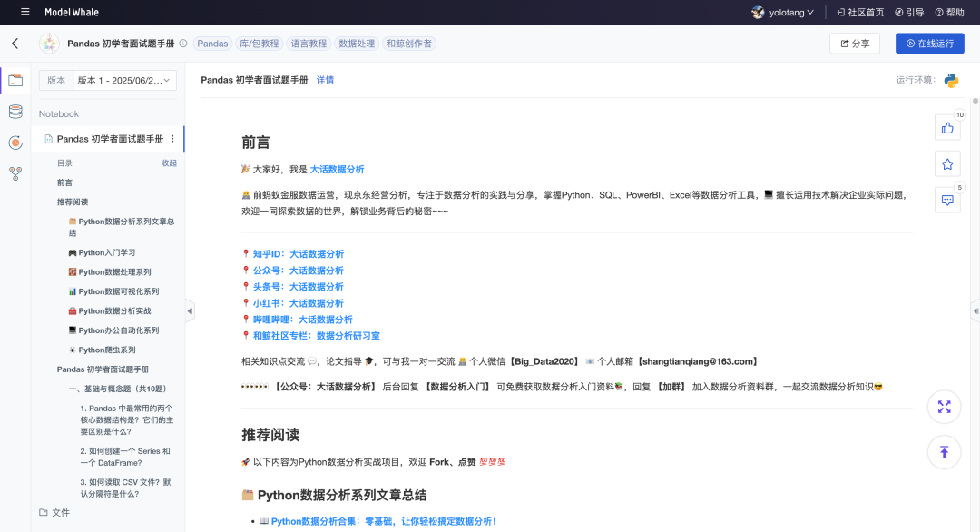
Task: Open the yolotang account dropdown
Action: pyautogui.click(x=791, y=12)
